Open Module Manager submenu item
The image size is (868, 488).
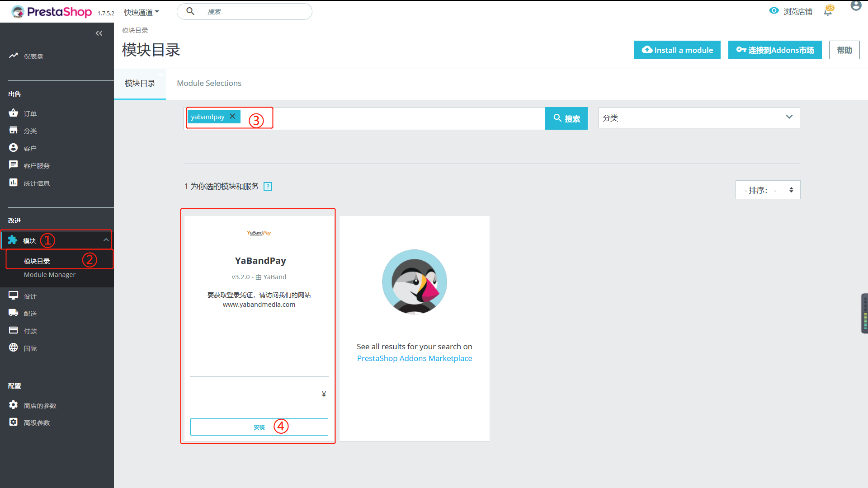(x=50, y=275)
